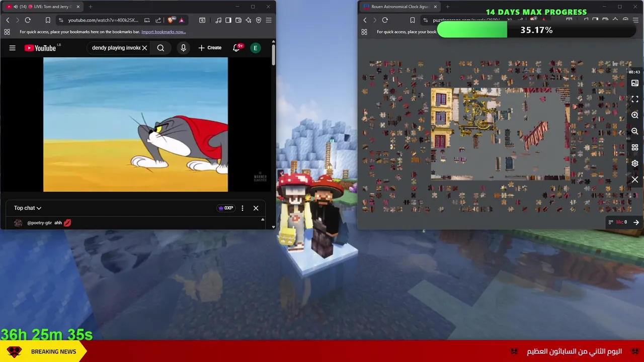Open jigsaw puzzle settings gear
This screenshot has width=644, height=362.
pyautogui.click(x=635, y=163)
